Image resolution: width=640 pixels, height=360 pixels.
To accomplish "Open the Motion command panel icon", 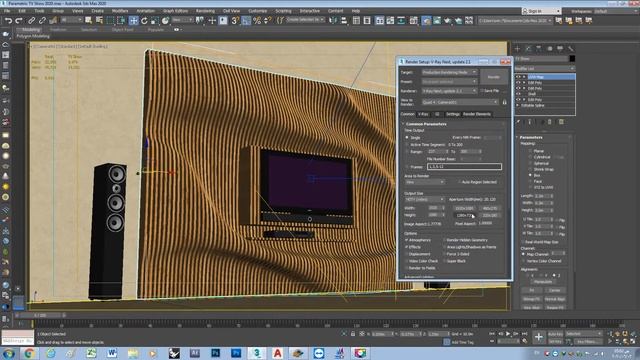I will pyautogui.click(x=549, y=49).
